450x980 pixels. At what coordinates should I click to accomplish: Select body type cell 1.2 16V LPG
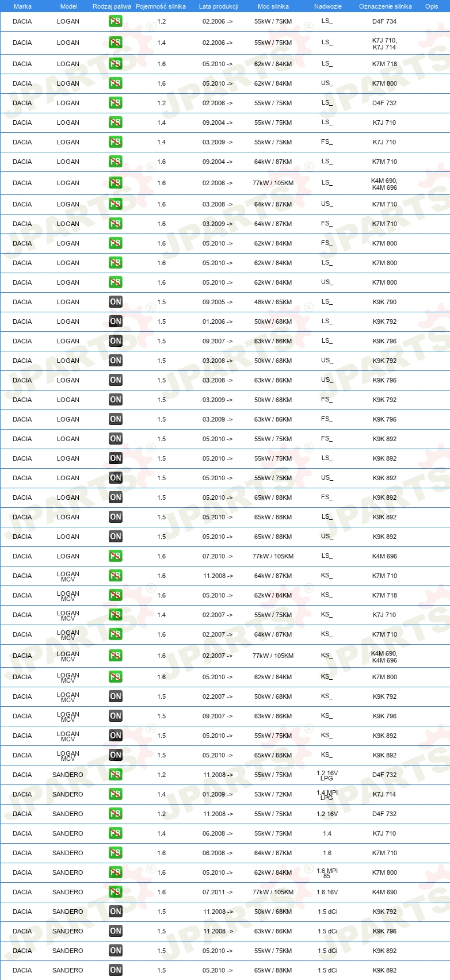pos(327,775)
